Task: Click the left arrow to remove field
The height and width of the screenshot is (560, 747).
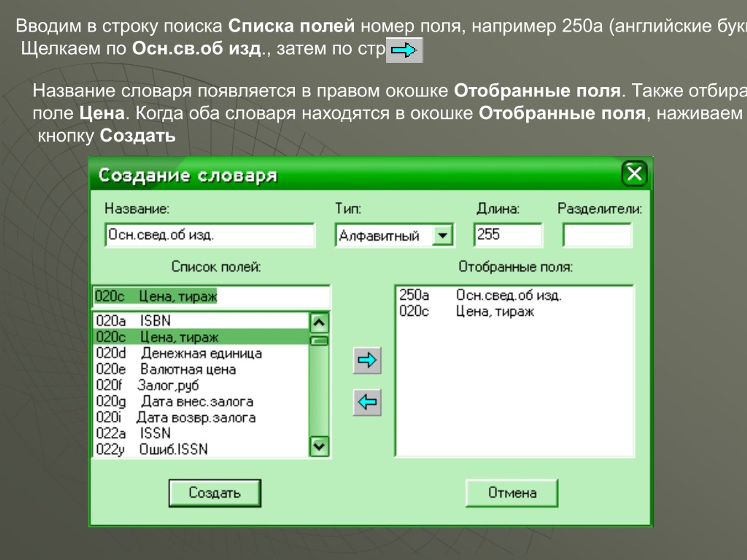Action: 367,402
